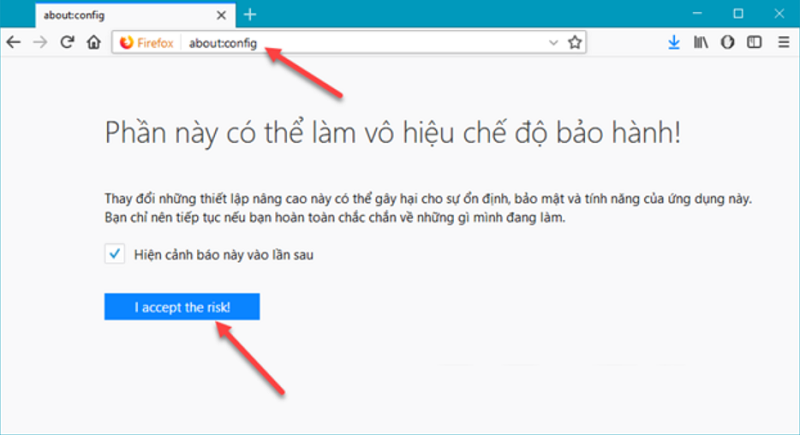Open the Firefox hamburger menu
This screenshot has height=435, width=800.
pos(784,42)
